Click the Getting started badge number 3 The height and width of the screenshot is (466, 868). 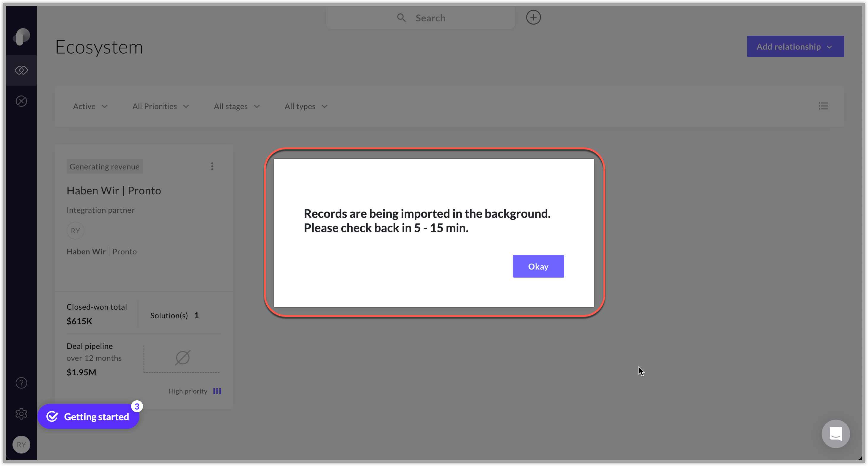click(x=137, y=406)
